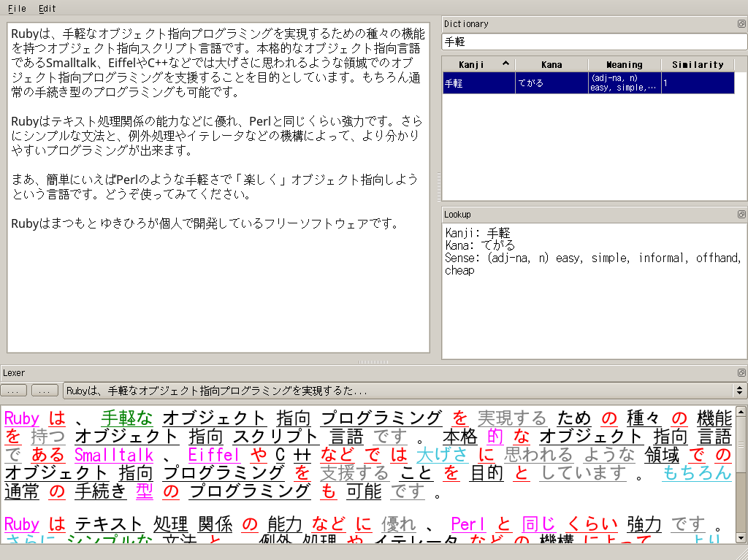Click the Lexer scrollbar down arrow
748x560 pixels.
click(x=741, y=538)
